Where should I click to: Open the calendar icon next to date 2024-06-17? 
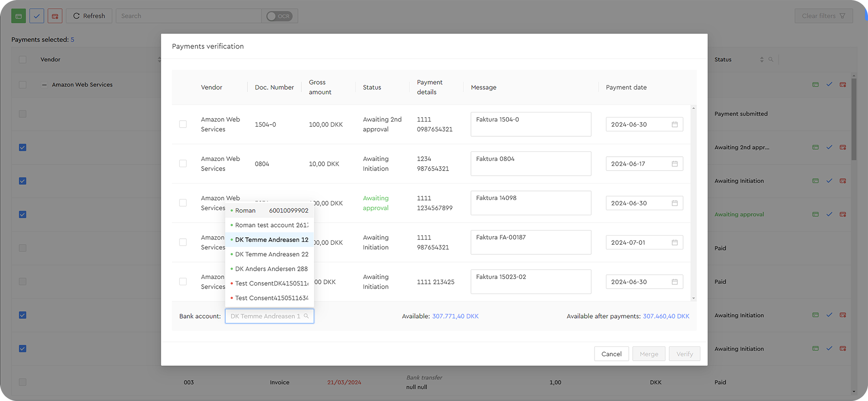coord(674,164)
